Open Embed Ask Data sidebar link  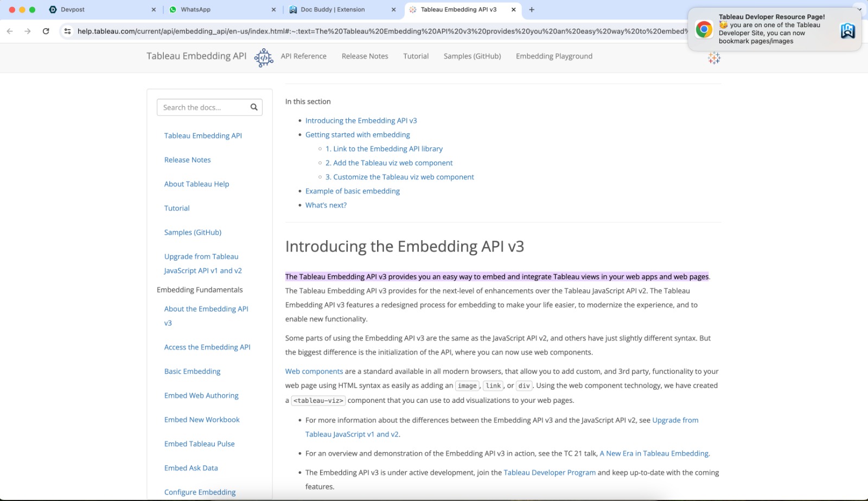click(x=191, y=468)
